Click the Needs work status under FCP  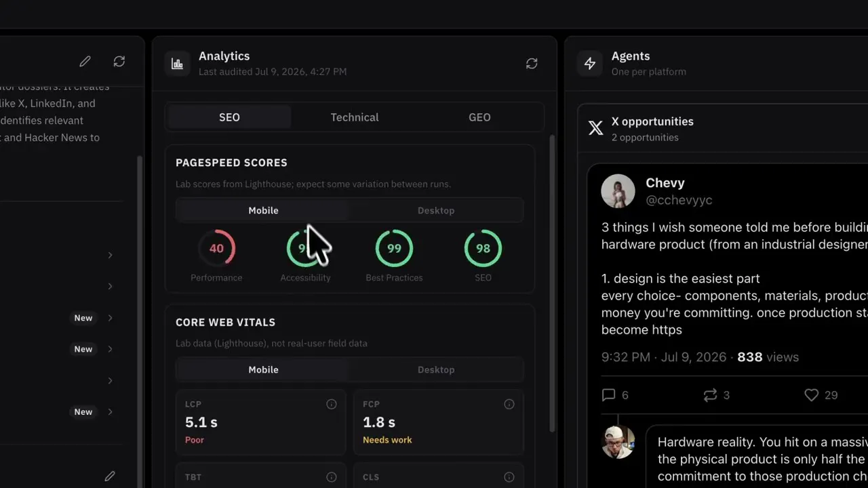pyautogui.click(x=387, y=440)
